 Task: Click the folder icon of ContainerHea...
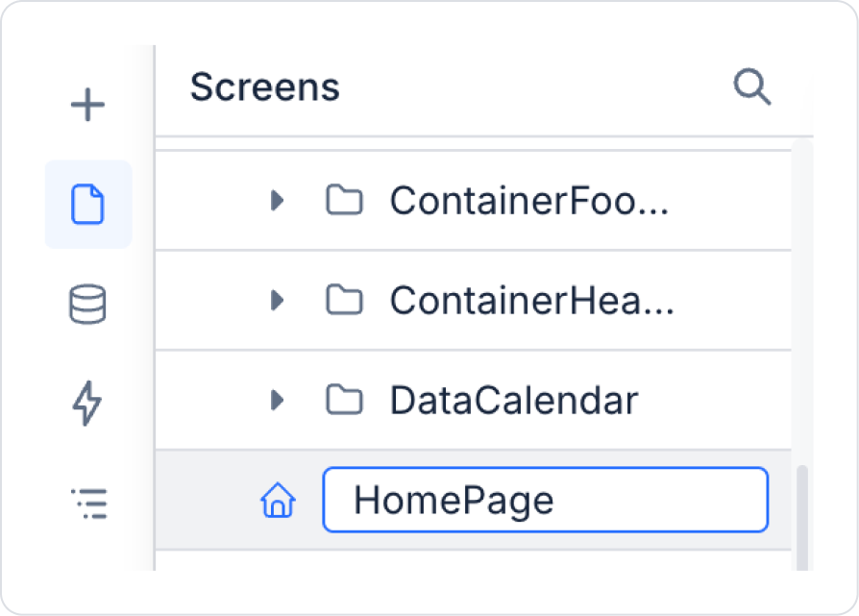point(344,301)
